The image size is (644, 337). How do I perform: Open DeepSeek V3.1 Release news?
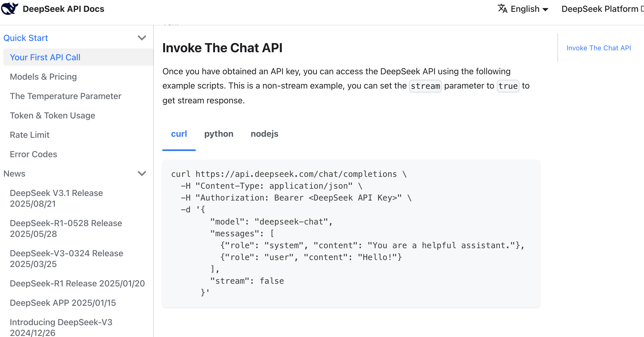pyautogui.click(x=56, y=198)
